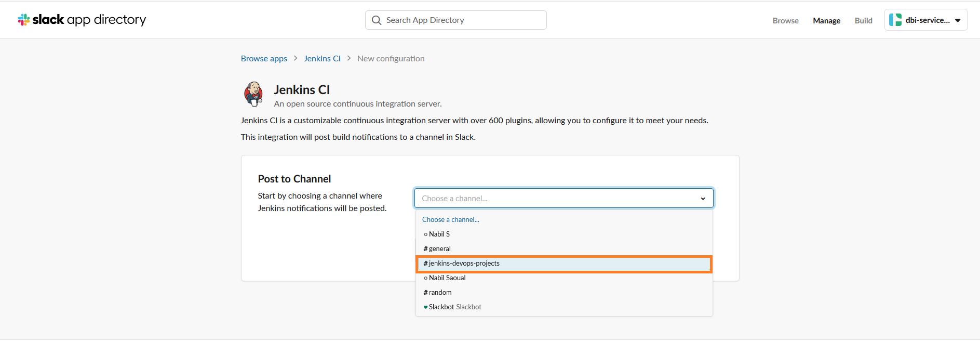Pick the #random channel option

[x=564, y=293]
